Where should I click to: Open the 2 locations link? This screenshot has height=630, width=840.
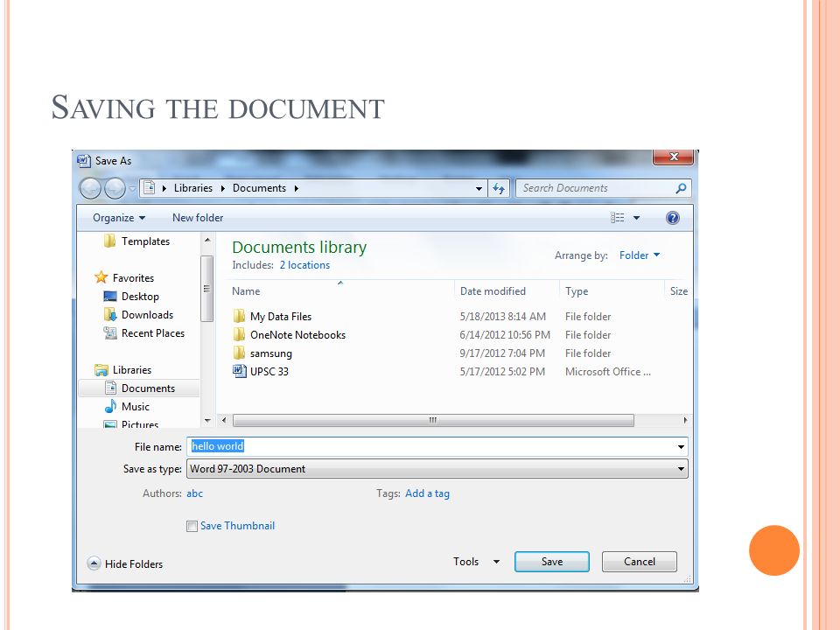pos(304,265)
